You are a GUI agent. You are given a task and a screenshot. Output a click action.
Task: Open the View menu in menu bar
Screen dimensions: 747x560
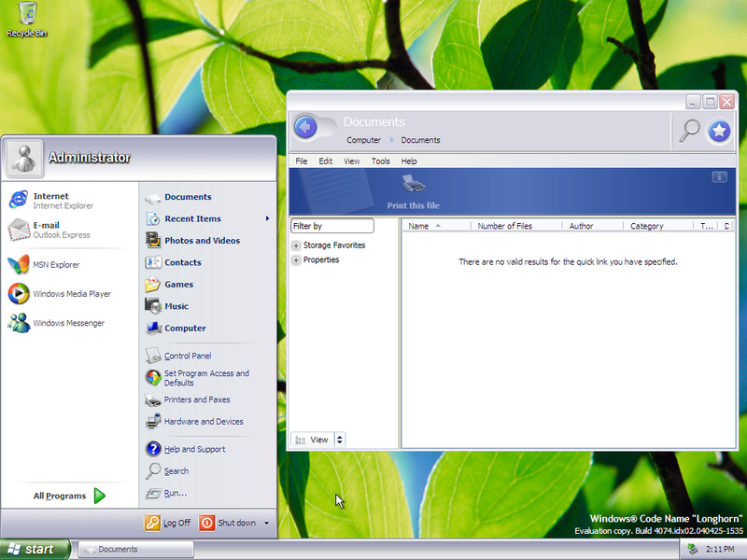point(352,161)
